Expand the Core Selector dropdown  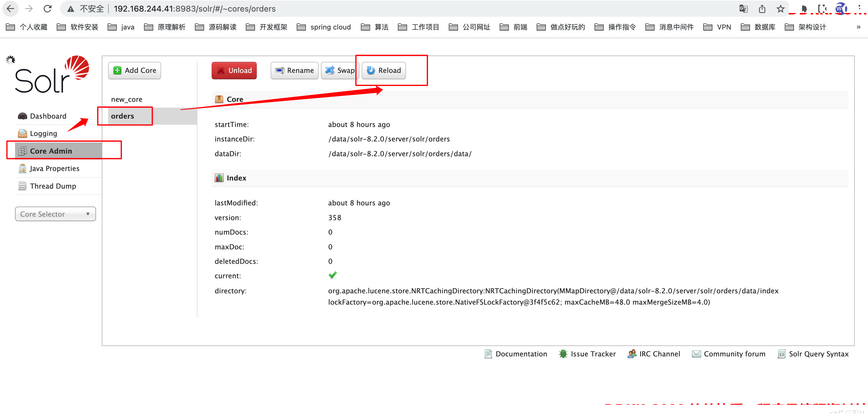(55, 214)
